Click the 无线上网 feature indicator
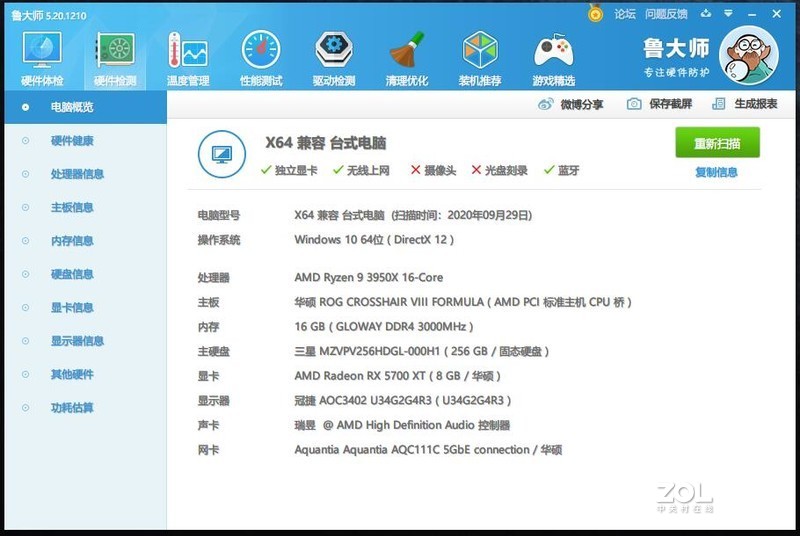 361,170
